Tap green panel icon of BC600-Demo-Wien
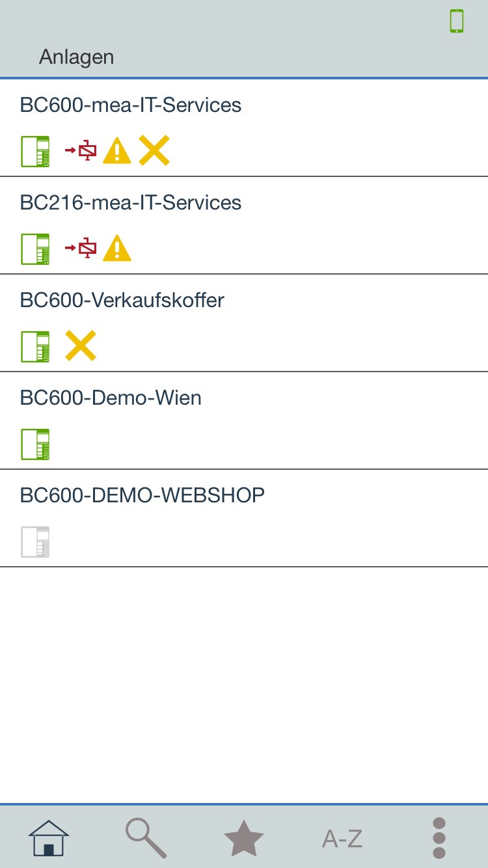Image resolution: width=488 pixels, height=868 pixels. (35, 444)
